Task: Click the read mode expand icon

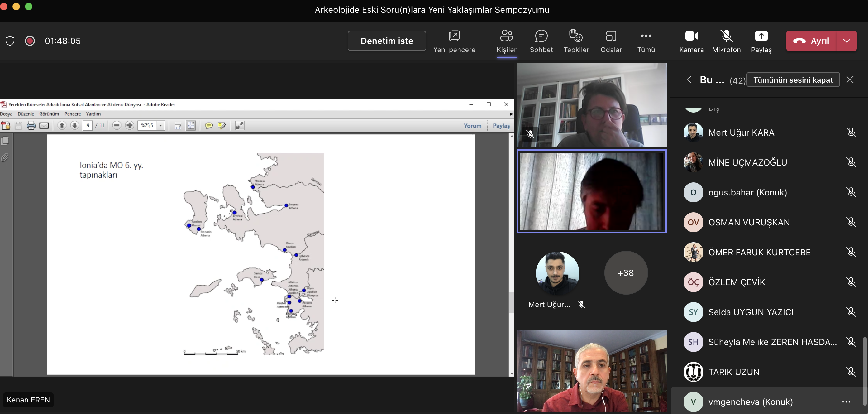Action: (x=240, y=125)
